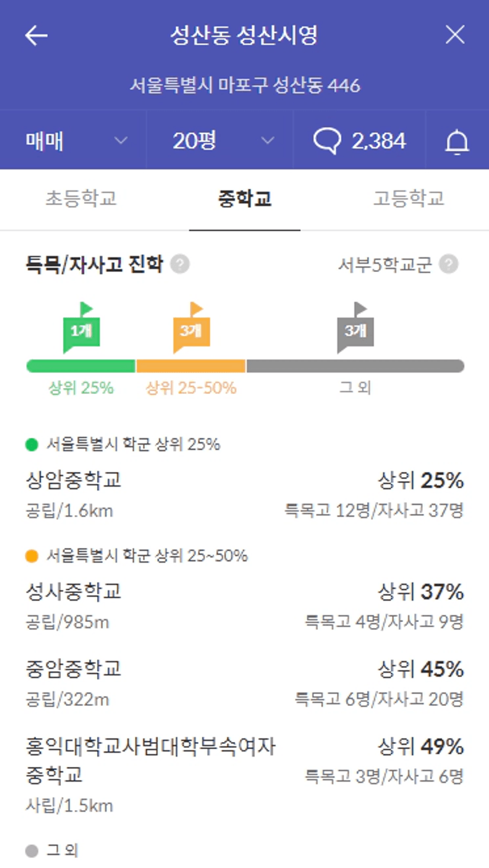Viewport: 489px width, 868px height.
Task: Switch to the 고등학교 tab
Action: [408, 199]
